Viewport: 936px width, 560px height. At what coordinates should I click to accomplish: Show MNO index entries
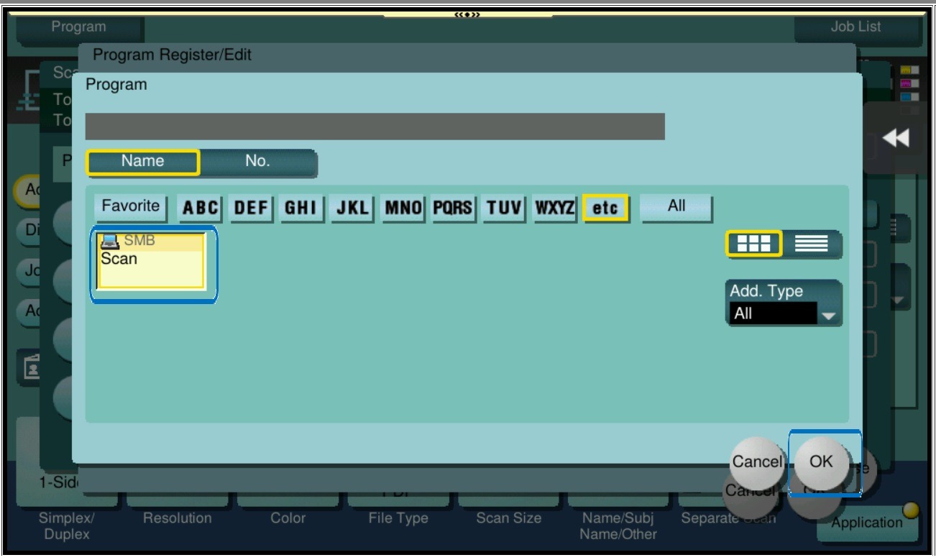click(403, 208)
